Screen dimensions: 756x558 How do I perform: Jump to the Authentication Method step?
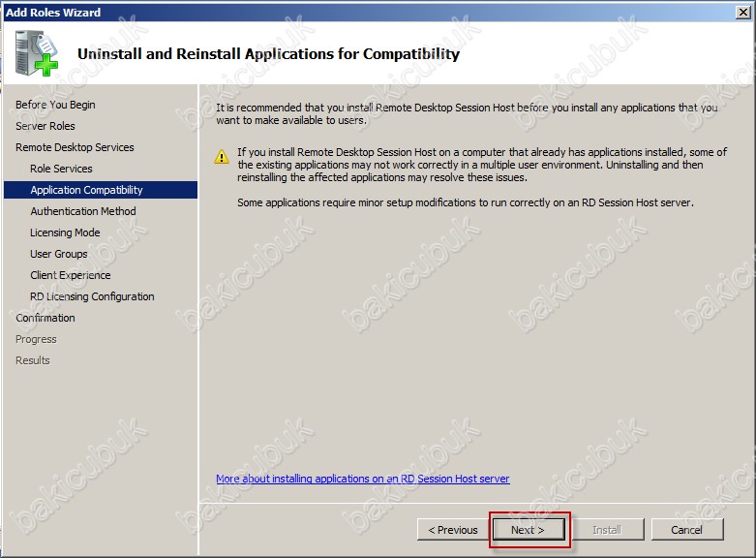click(83, 211)
